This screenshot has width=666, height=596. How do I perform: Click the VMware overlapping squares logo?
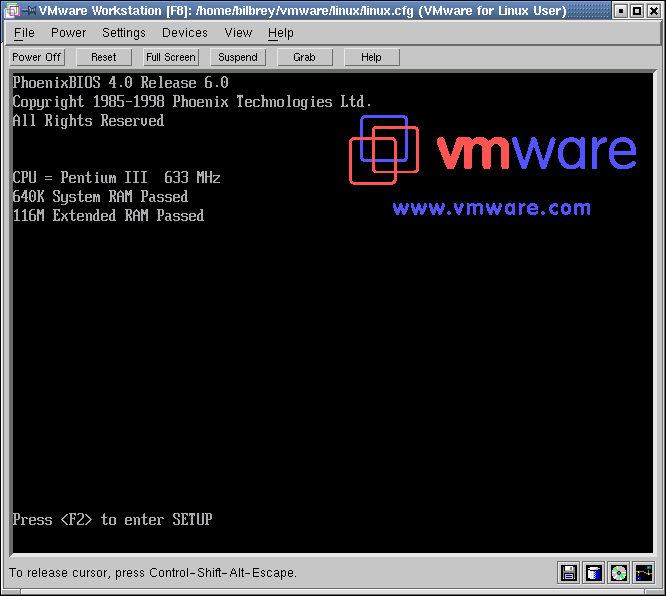[x=383, y=151]
